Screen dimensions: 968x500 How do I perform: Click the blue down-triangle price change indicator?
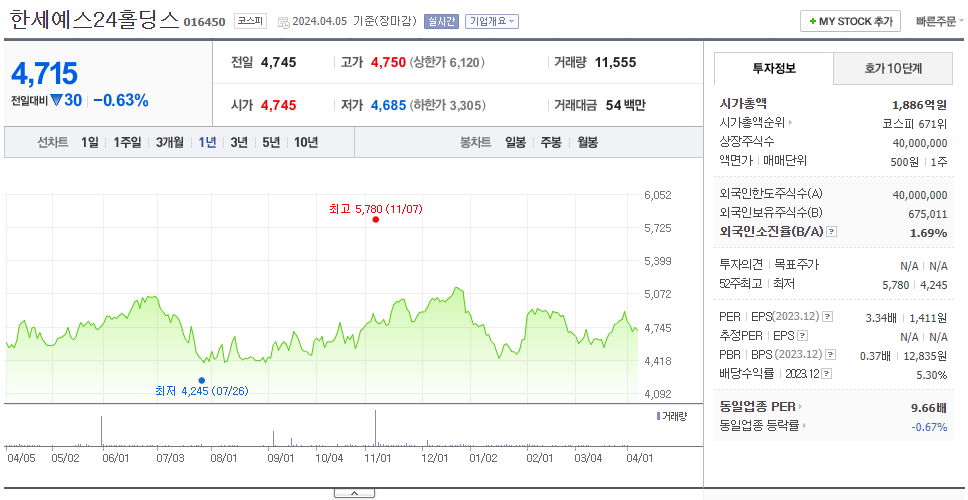[56, 101]
